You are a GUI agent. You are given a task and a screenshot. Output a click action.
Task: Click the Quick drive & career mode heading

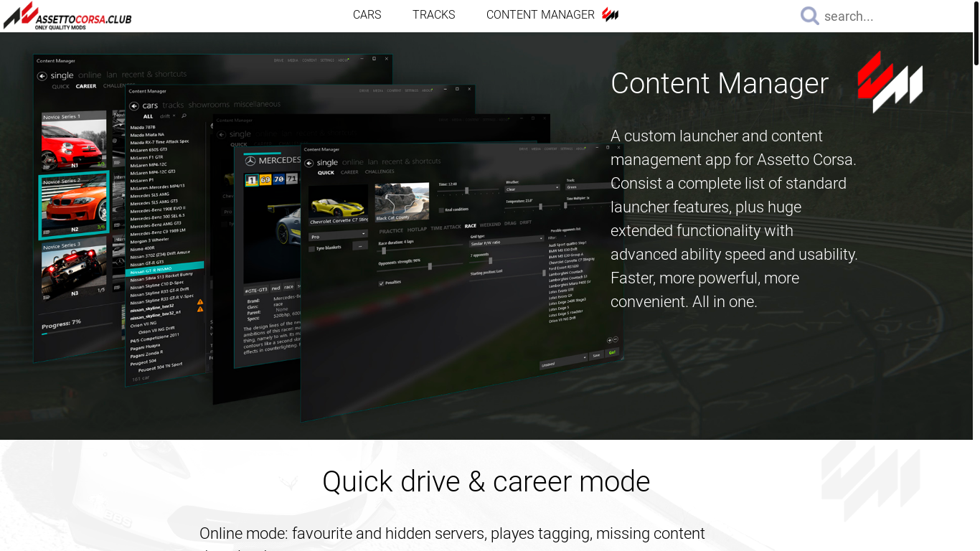pos(486,481)
